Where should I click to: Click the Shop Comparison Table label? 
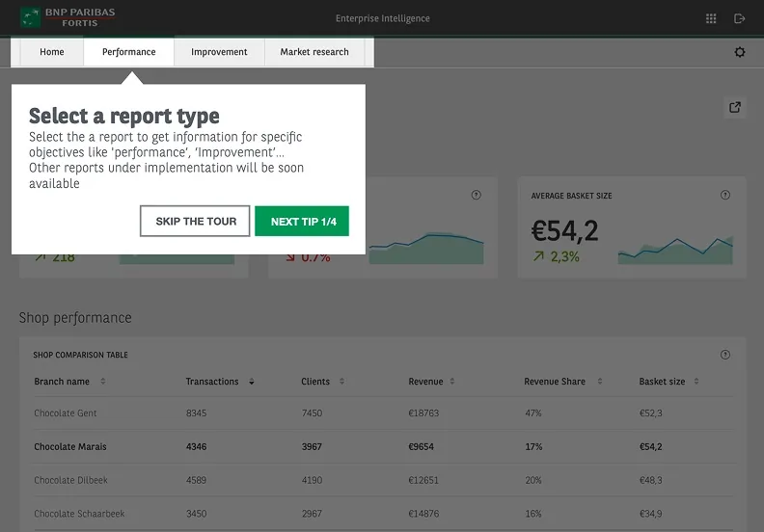(x=80, y=355)
